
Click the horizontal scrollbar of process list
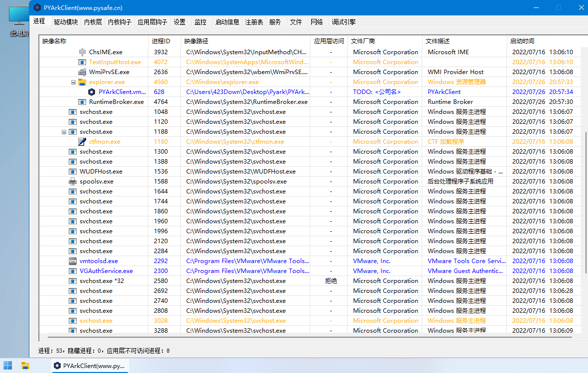[310, 337]
